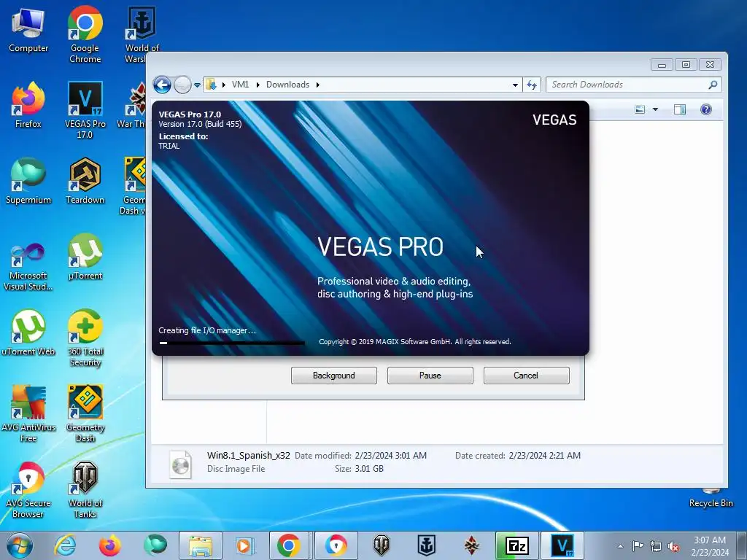Viewport: 747px width, 560px height.
Task: Click the search magnifier icon
Action: pyautogui.click(x=713, y=85)
